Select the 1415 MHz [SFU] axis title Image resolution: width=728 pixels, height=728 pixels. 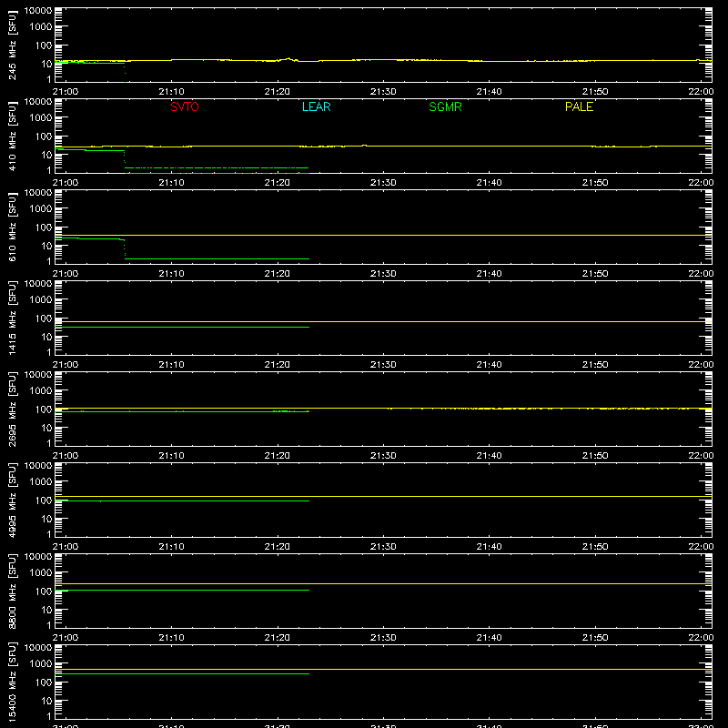coord(12,318)
